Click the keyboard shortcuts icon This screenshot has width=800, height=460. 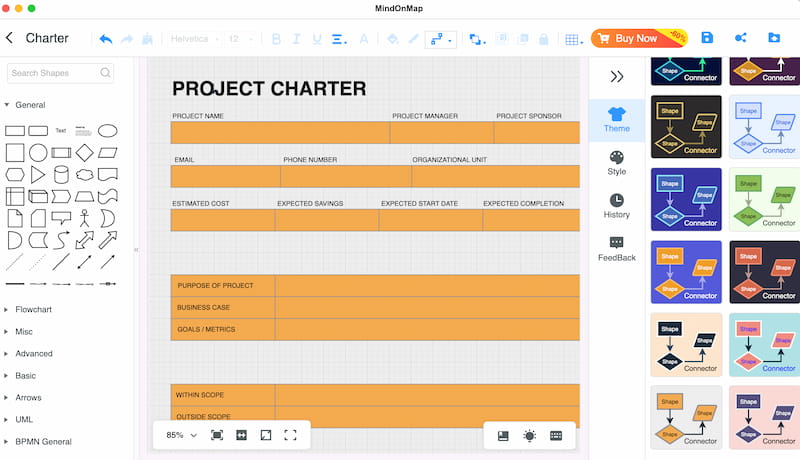pos(556,436)
